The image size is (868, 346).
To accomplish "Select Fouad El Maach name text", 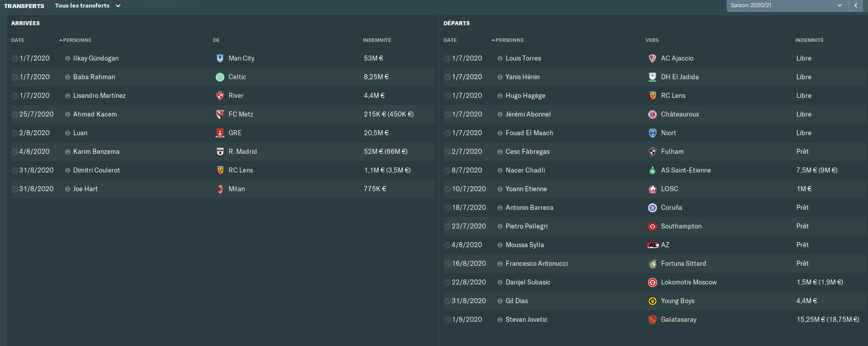I will click(529, 133).
